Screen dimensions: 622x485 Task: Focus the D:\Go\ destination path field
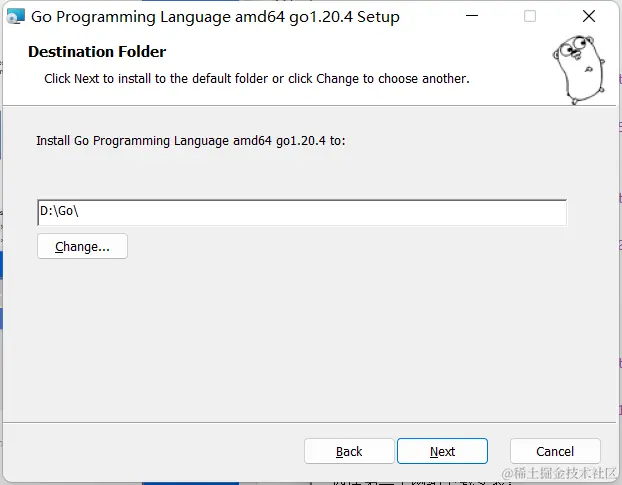tap(302, 213)
